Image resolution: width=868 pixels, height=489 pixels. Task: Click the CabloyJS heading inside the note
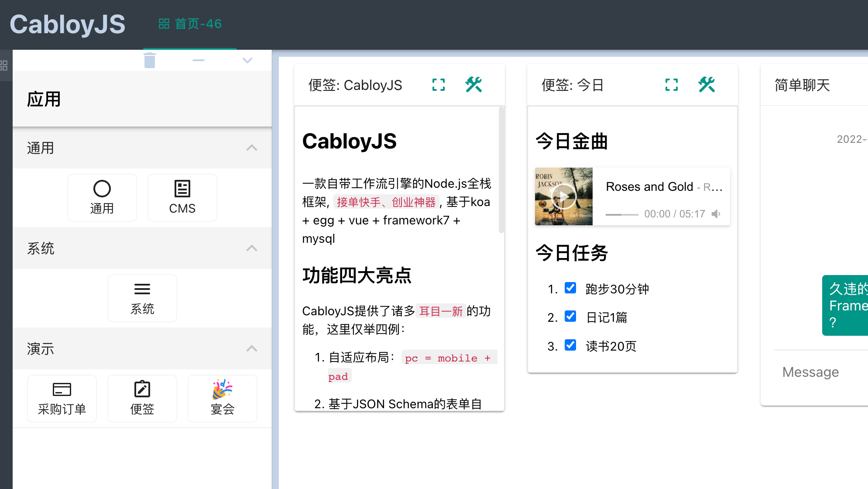tap(349, 141)
